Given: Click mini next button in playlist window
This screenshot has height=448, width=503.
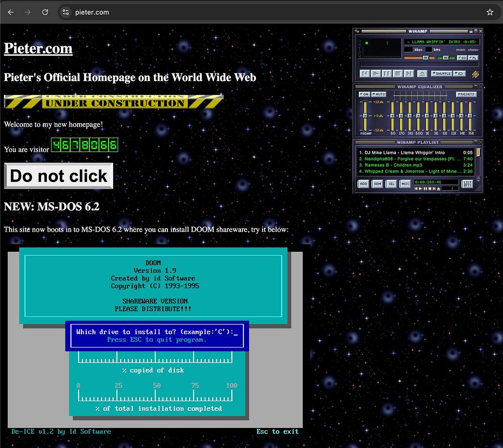Looking at the screenshot, I should [x=434, y=189].
